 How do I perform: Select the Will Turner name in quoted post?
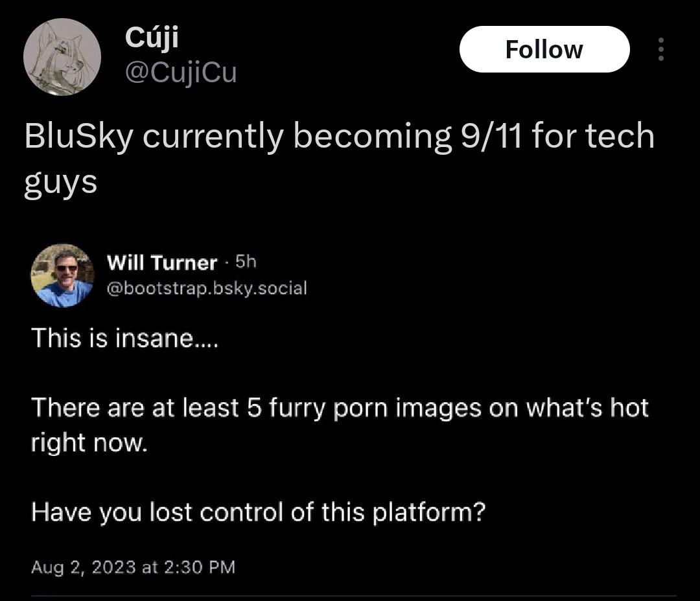[x=162, y=263]
